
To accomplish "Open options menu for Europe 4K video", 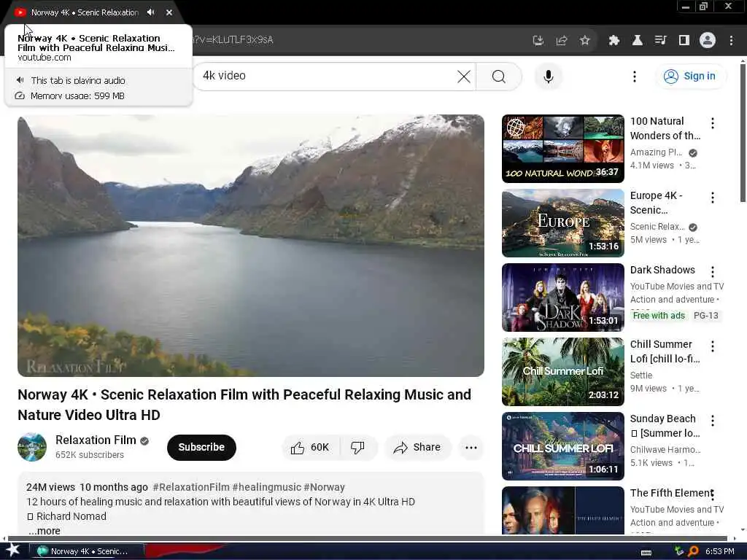I will 712,198.
